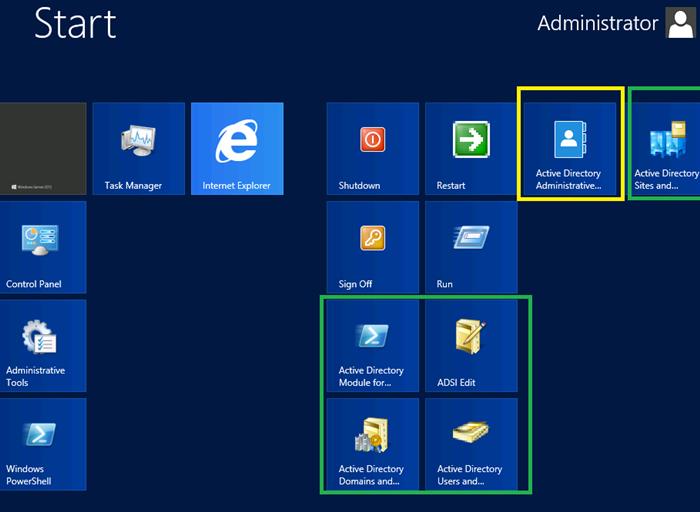Open the Task Manager tile
The height and width of the screenshot is (512, 700).
[139, 149]
